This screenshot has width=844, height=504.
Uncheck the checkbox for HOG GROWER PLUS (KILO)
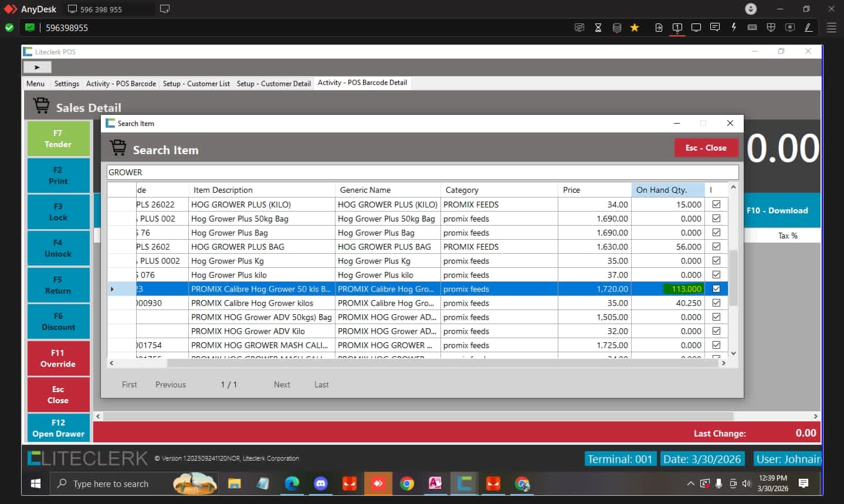click(x=716, y=205)
